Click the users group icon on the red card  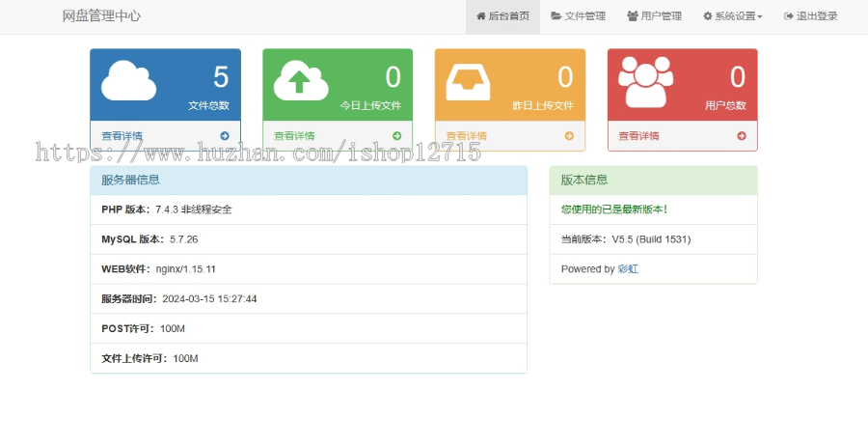pos(645,82)
